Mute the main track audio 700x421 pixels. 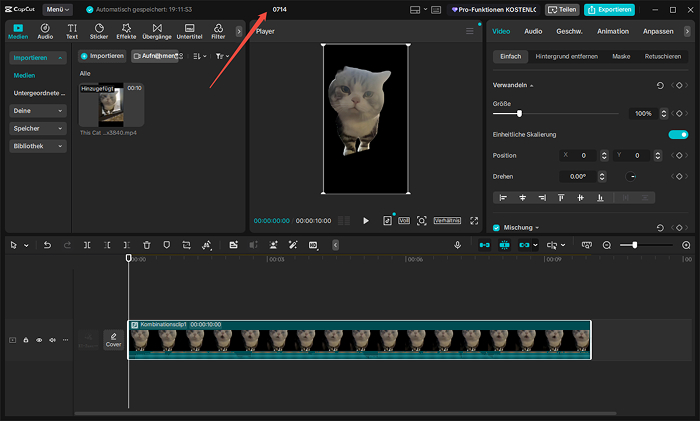tap(52, 340)
